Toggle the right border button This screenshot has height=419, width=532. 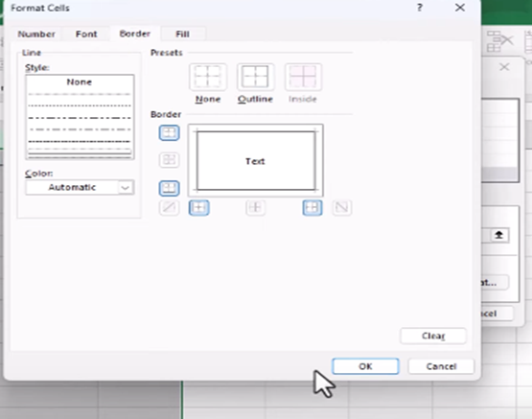312,207
